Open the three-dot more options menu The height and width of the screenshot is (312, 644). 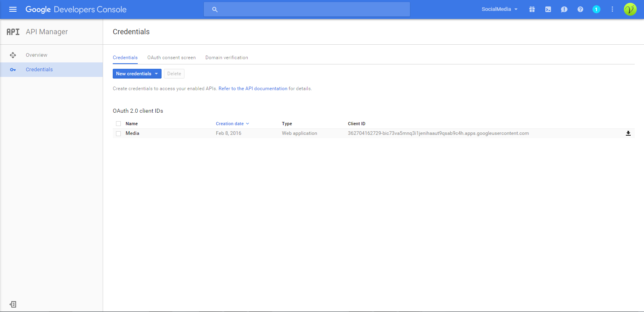(612, 9)
